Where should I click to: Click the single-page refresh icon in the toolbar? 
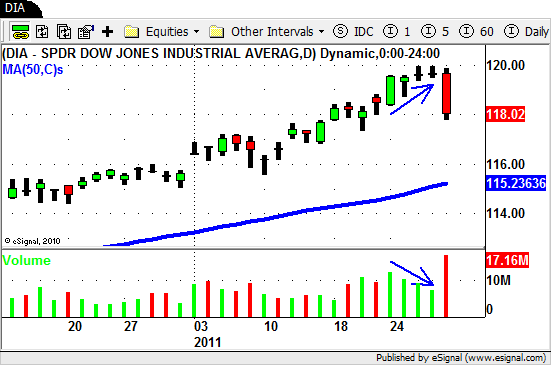tap(42, 32)
